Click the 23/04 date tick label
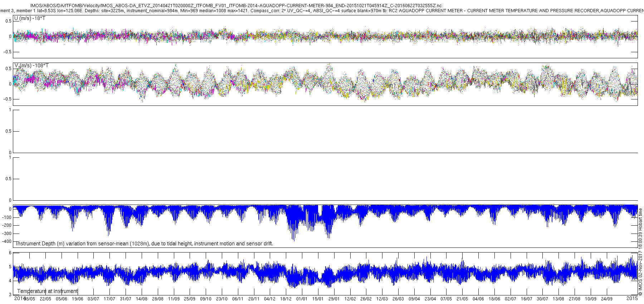The width and height of the screenshot is (644, 304). [430, 299]
